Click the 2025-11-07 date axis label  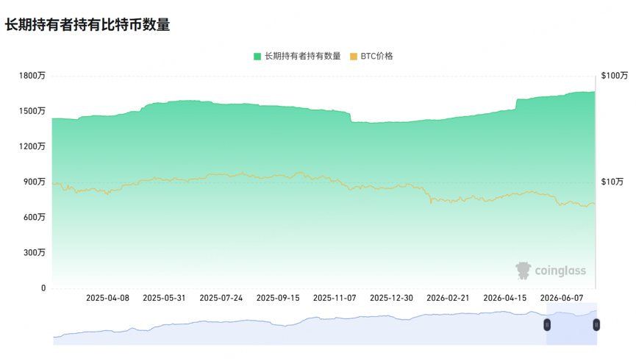point(335,298)
